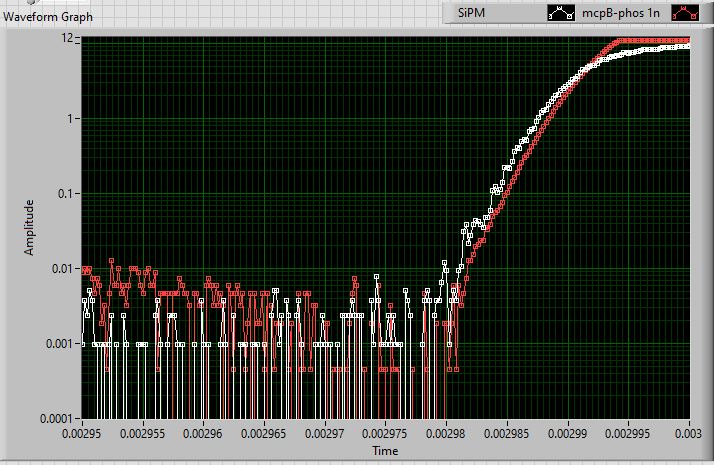Click the 0.00297 tick label on Time axis
This screenshot has height=465, width=714.
(x=324, y=435)
